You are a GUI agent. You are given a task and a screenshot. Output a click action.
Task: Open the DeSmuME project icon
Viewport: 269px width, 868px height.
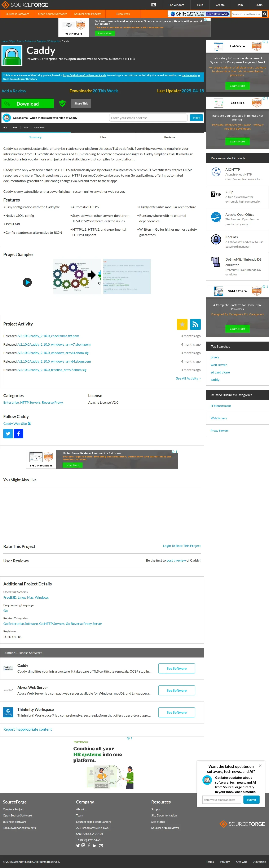click(x=216, y=262)
